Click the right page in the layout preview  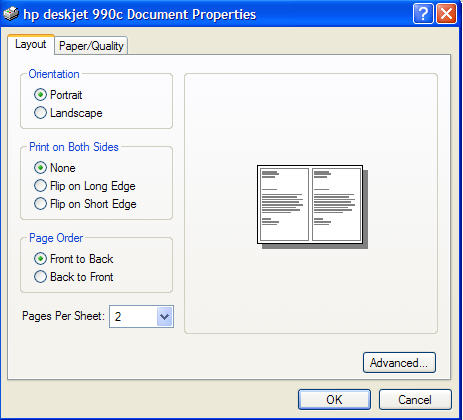coord(336,204)
